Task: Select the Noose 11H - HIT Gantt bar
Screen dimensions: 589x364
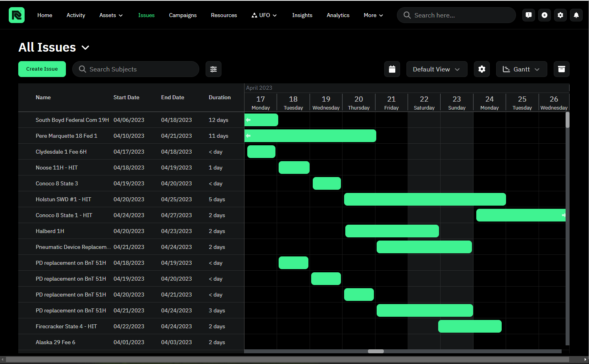Action: click(294, 168)
